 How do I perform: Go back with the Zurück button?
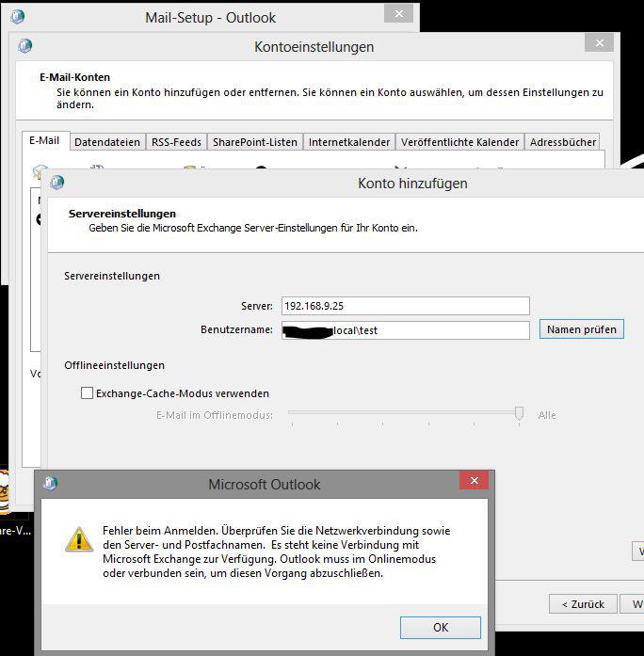tap(583, 604)
